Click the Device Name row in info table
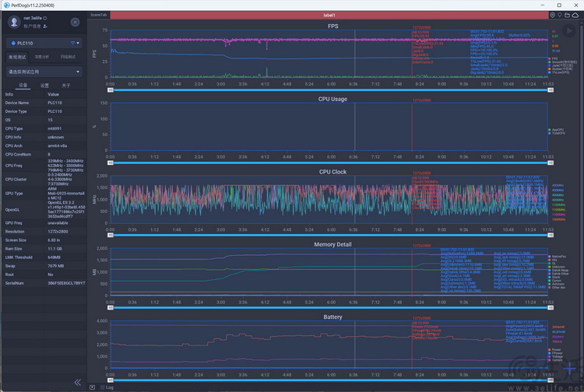 pos(44,103)
